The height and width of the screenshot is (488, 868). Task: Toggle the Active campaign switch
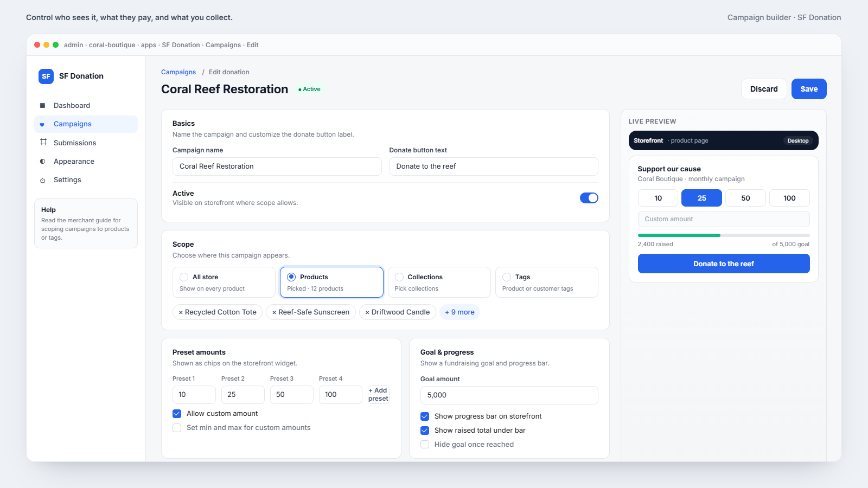click(589, 198)
